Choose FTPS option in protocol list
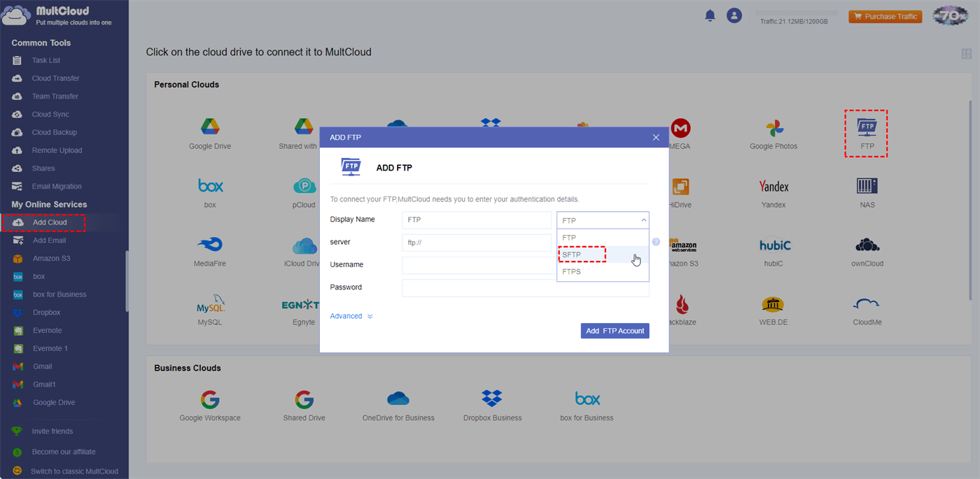Image resolution: width=980 pixels, height=479 pixels. coord(603,271)
